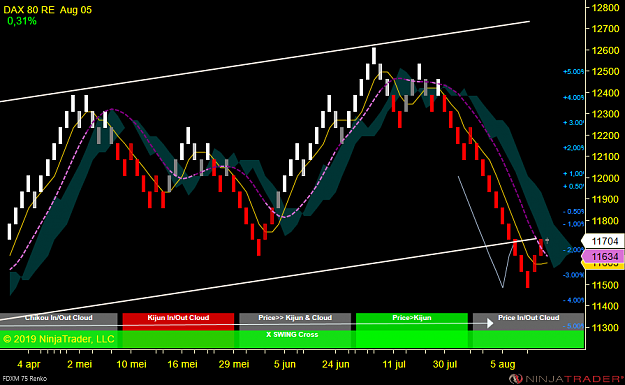Click the blue '+2,00%' level label
The height and width of the screenshot is (385, 625).
(x=574, y=148)
